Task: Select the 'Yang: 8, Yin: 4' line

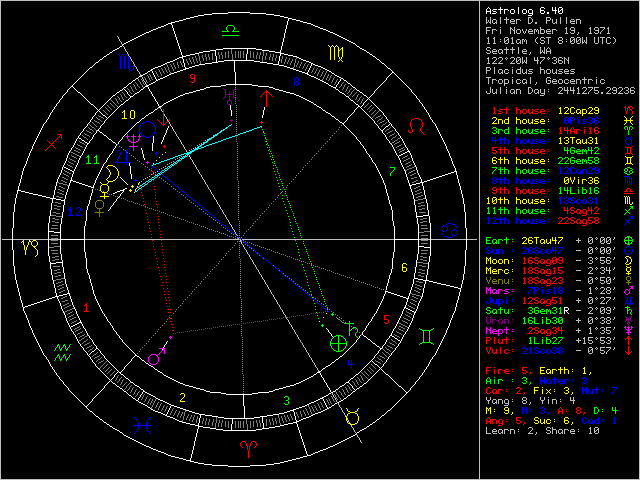Action: tap(530, 401)
